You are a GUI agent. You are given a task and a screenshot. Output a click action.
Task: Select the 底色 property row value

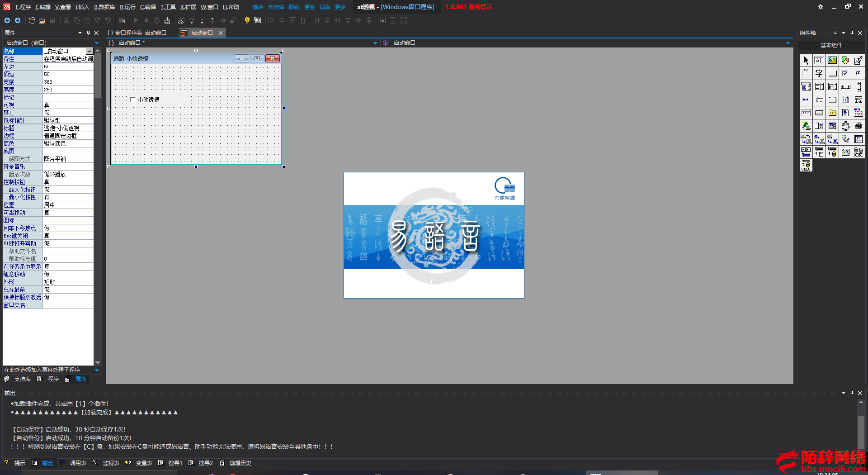pos(68,143)
